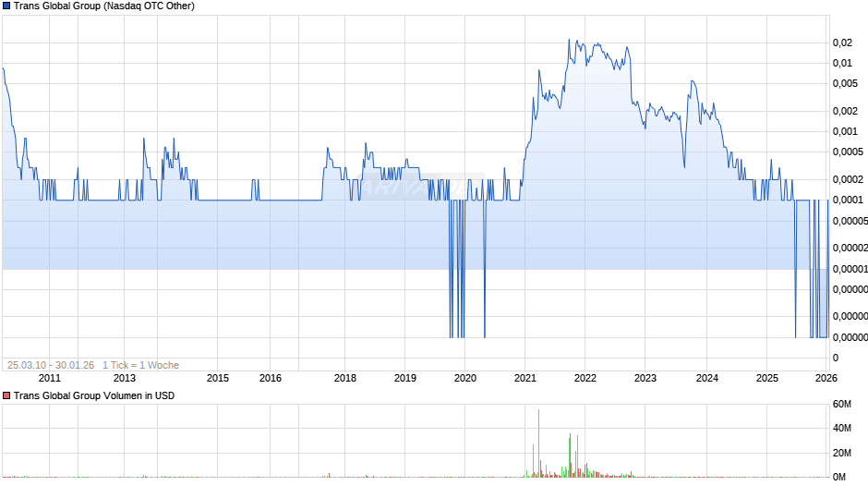Click the 2019 year label
This screenshot has width=868, height=486.
[404, 378]
